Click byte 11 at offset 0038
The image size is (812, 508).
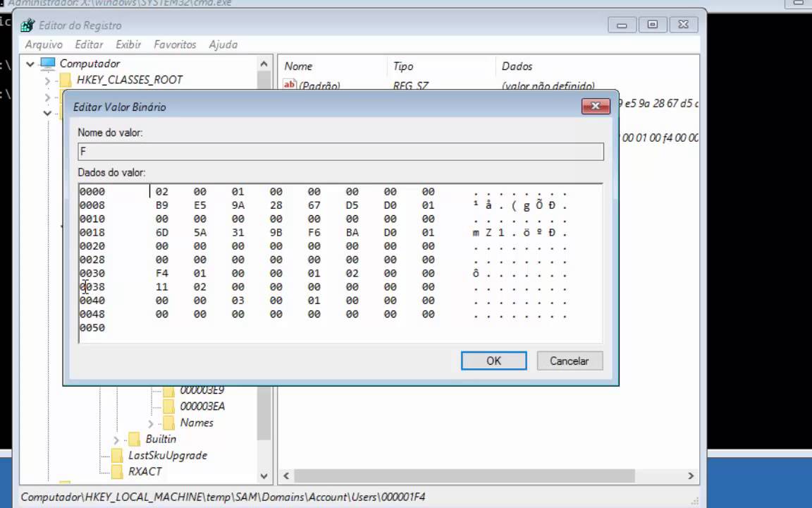[x=162, y=286]
